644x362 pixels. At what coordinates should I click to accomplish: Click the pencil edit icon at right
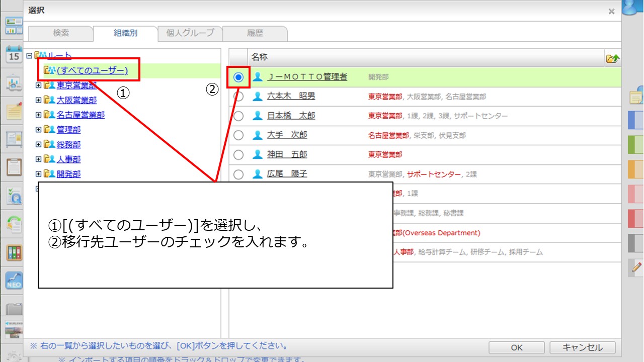coord(636,267)
